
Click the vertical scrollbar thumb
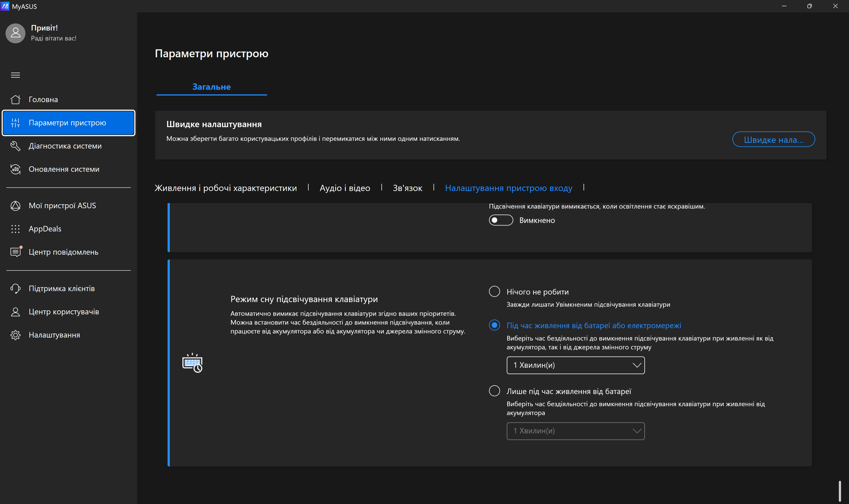coord(839,491)
